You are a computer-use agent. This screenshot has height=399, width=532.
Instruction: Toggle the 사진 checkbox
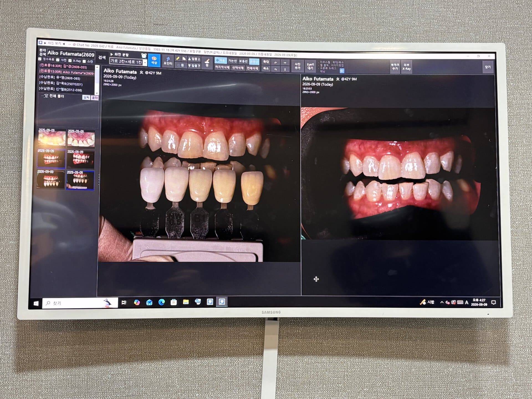tap(58, 60)
